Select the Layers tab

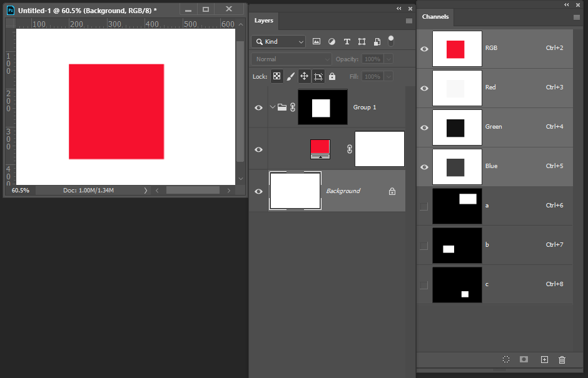tap(263, 21)
